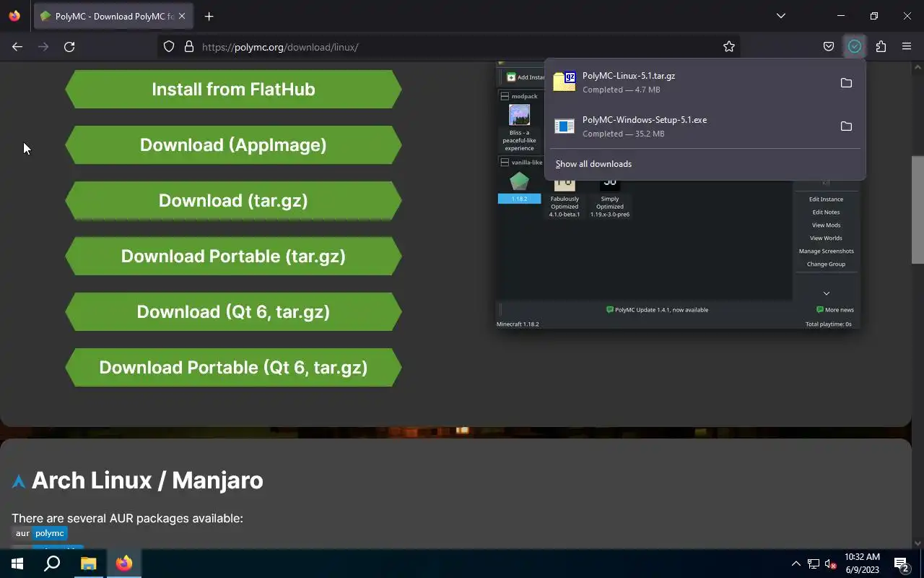Open File Explorer from the taskbar

(x=88, y=564)
